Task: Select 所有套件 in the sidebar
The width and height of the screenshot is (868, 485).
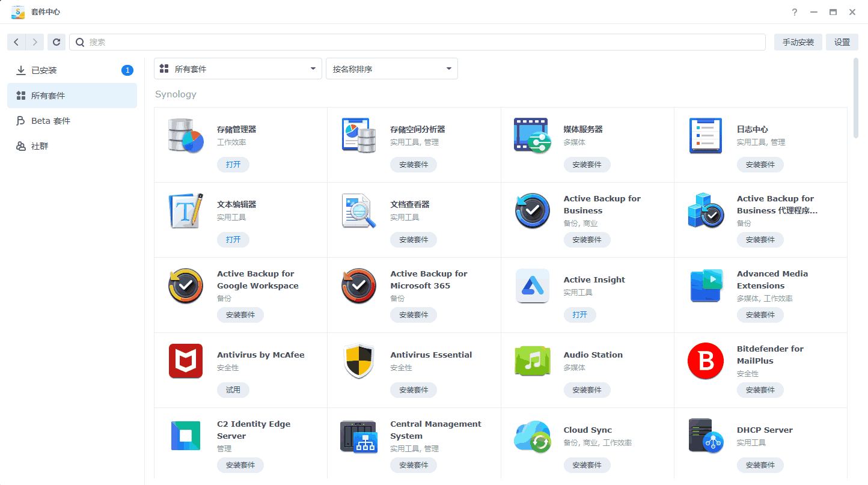Action: 72,96
